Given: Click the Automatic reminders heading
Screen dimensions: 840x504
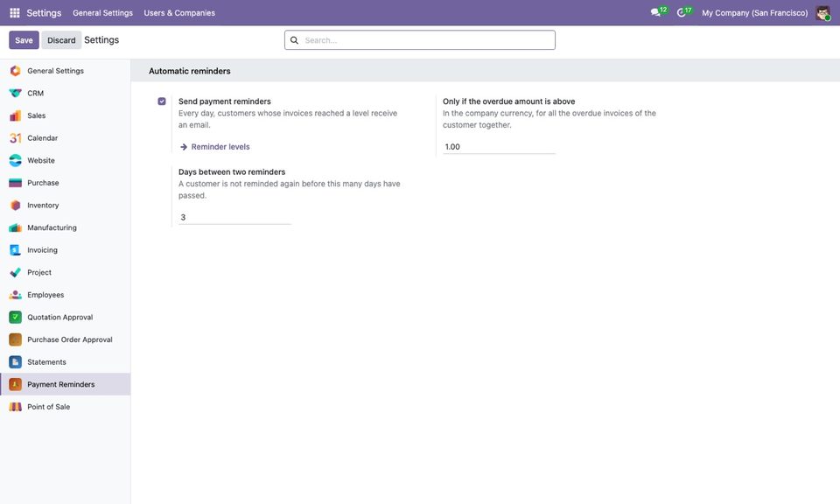Looking at the screenshot, I should pyautogui.click(x=190, y=71).
